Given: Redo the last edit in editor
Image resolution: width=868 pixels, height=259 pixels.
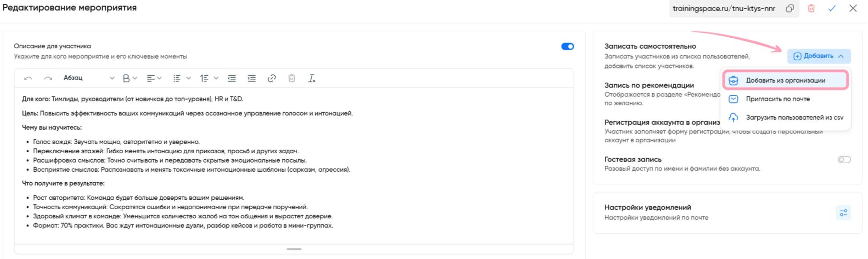Looking at the screenshot, I should click(x=48, y=78).
